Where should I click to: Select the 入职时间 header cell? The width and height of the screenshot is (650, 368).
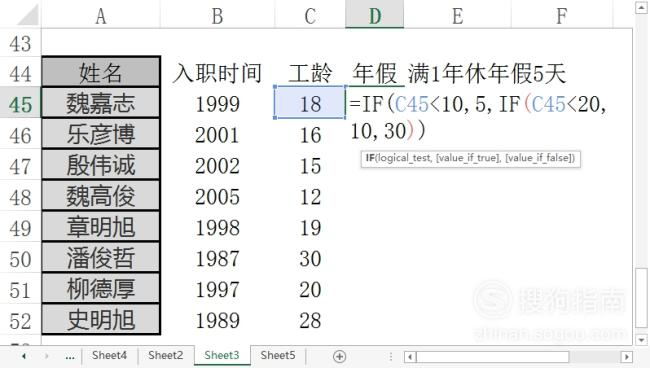tap(217, 73)
